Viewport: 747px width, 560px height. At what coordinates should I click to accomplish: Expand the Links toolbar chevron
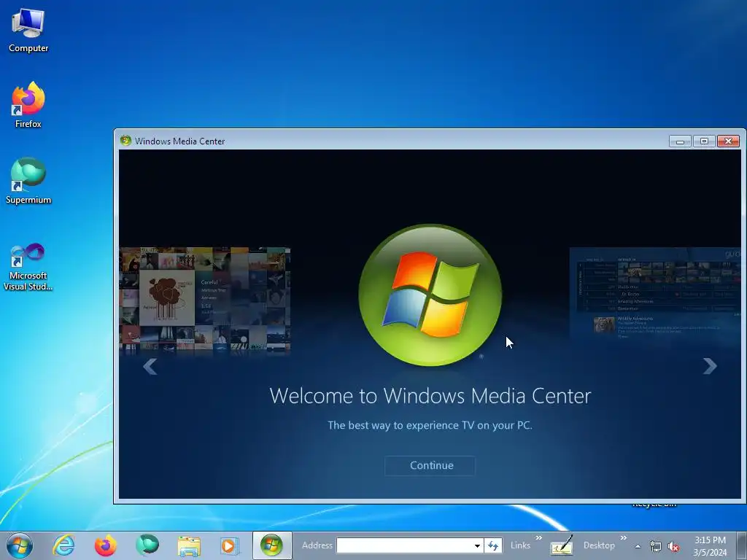click(538, 537)
